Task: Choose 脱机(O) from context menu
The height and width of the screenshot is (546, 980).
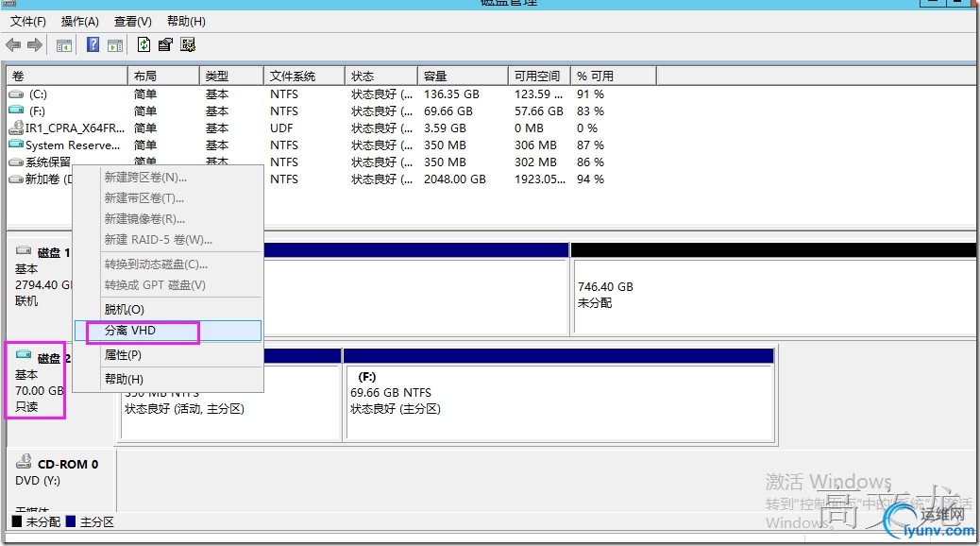Action: 168,310
